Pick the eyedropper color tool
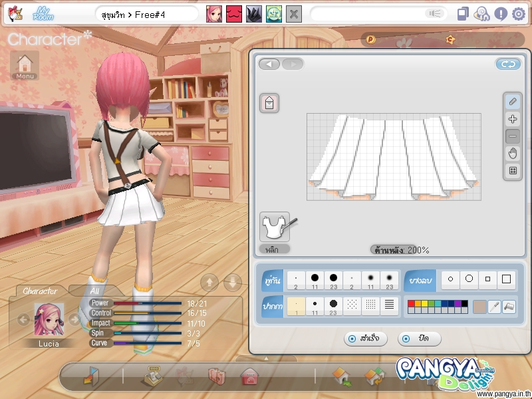The height and width of the screenshot is (399, 532). tap(494, 307)
